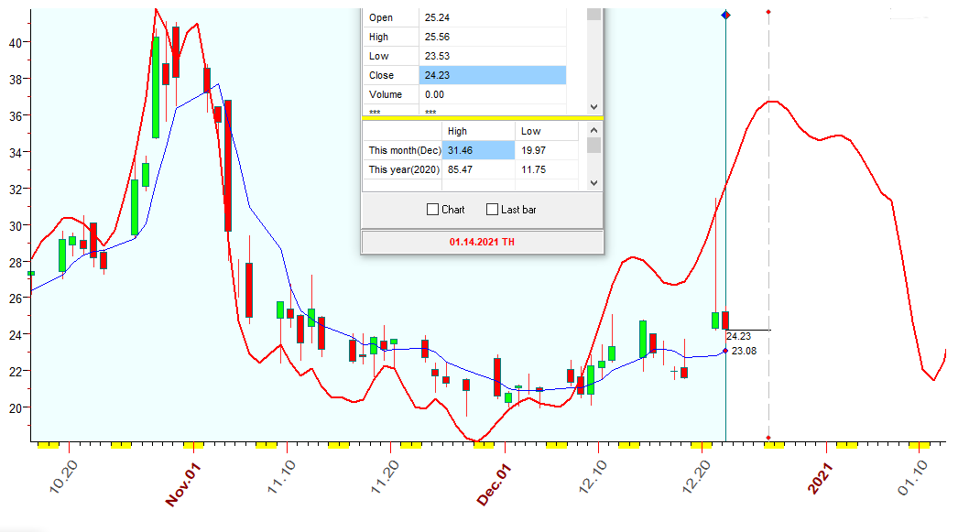The image size is (980, 532).
Task: Click the 01.10 date axis label
Action: [912, 478]
